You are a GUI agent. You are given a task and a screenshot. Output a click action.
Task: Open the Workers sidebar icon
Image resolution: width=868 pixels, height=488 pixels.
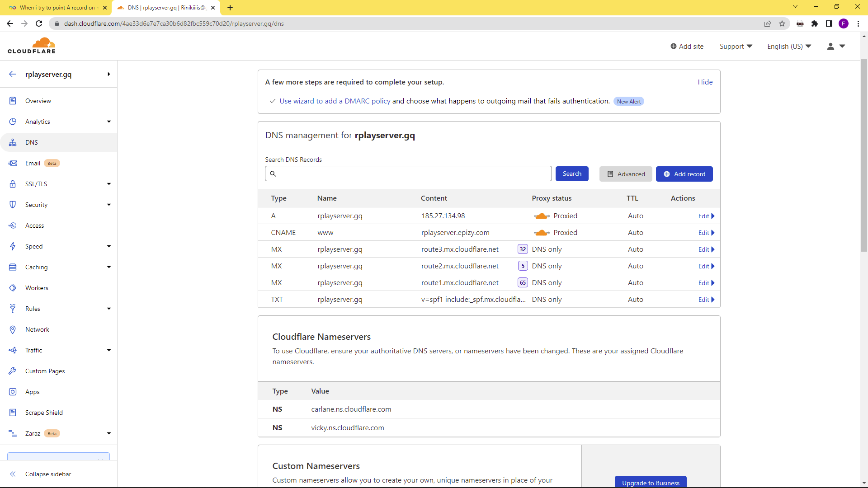pos(13,288)
